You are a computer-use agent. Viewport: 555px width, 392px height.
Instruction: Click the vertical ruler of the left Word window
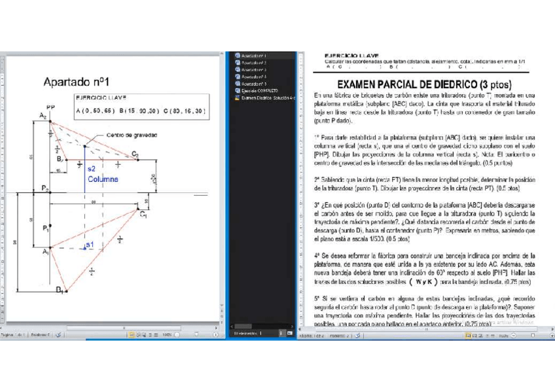point(3,188)
